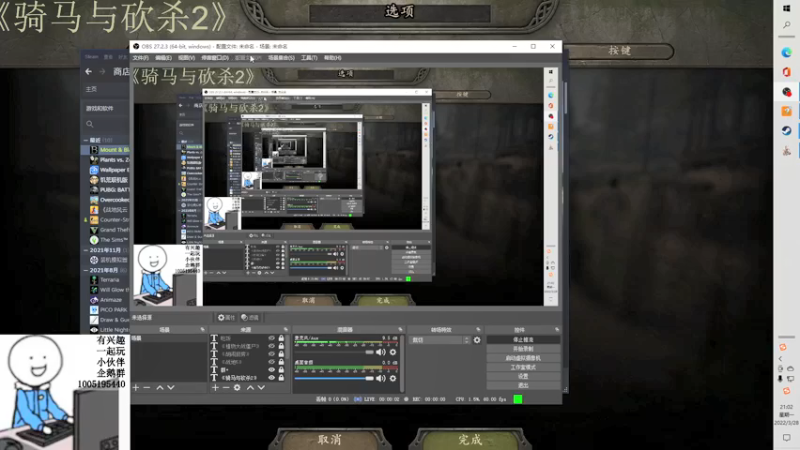Open OBS 视图(V) menu
Viewport: 800px width, 450px height.
tap(186, 58)
